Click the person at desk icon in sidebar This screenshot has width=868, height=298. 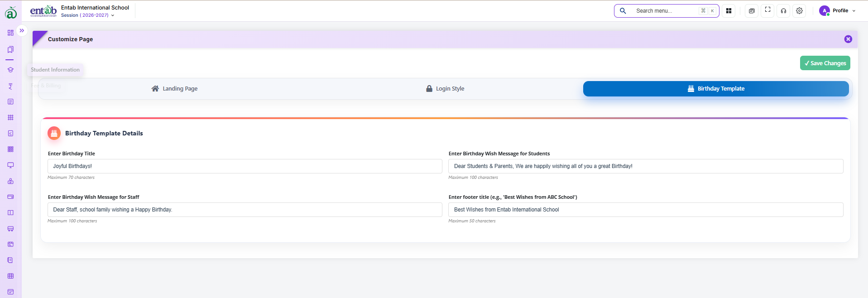point(10,181)
